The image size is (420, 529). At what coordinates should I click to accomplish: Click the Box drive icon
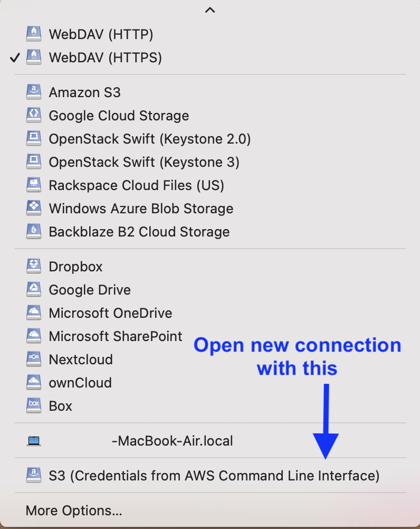pos(34,406)
